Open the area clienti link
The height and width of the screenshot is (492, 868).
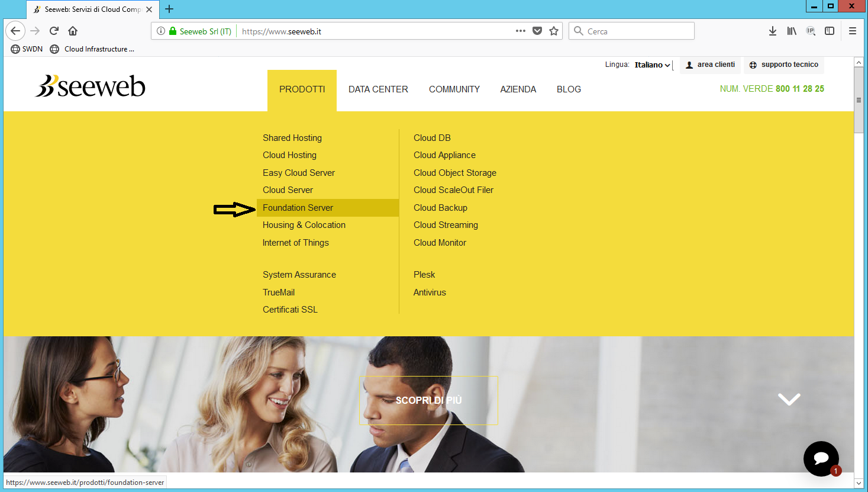(x=710, y=65)
